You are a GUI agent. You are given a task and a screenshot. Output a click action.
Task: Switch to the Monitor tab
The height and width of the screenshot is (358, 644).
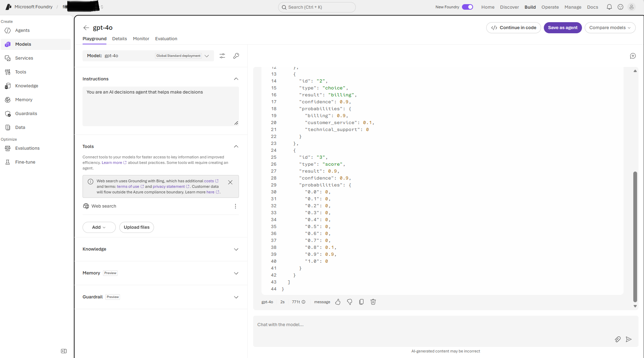[141, 39]
